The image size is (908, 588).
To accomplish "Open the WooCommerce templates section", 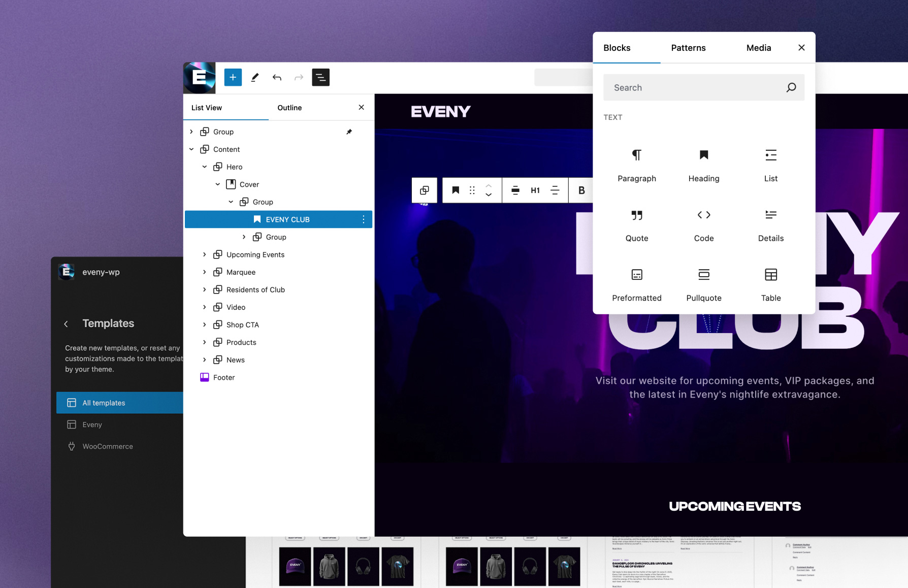I will [x=107, y=446].
